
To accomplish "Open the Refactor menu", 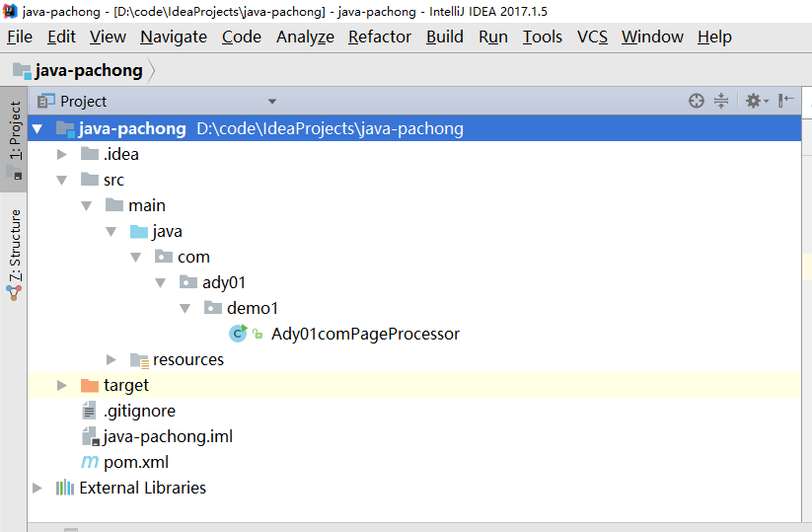I will (380, 37).
